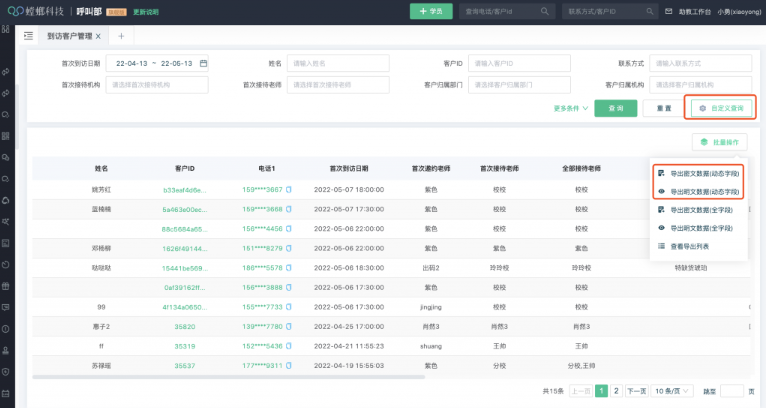Toggle the sidebar collapse menu icon
The height and width of the screenshot is (408, 766).
28,36
